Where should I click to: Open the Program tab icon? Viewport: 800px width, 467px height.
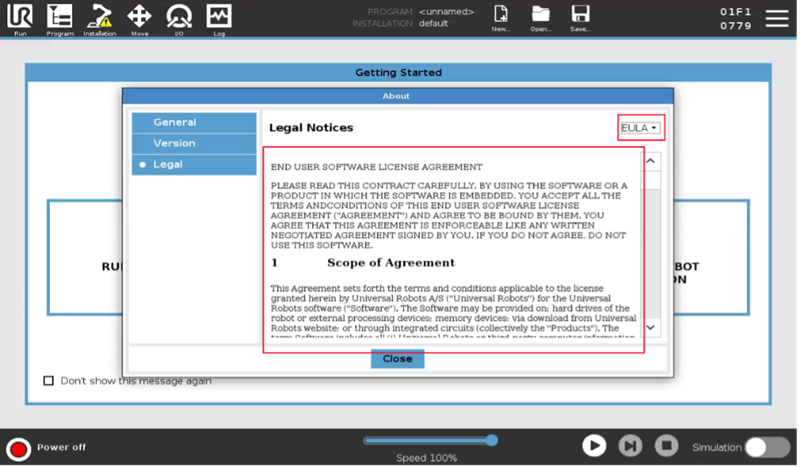coord(60,17)
